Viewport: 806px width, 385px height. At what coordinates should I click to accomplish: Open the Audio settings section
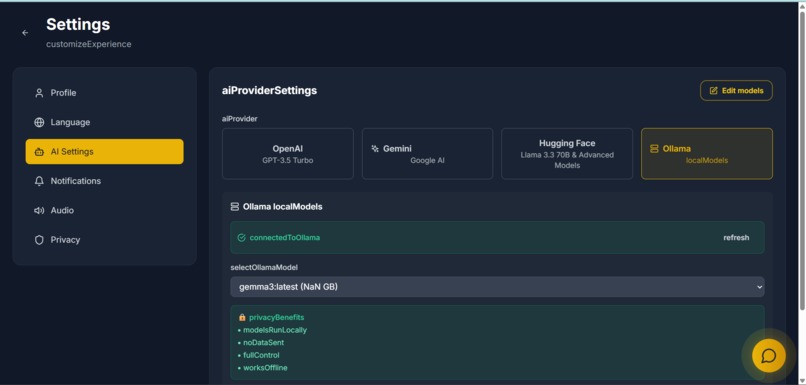104,210
